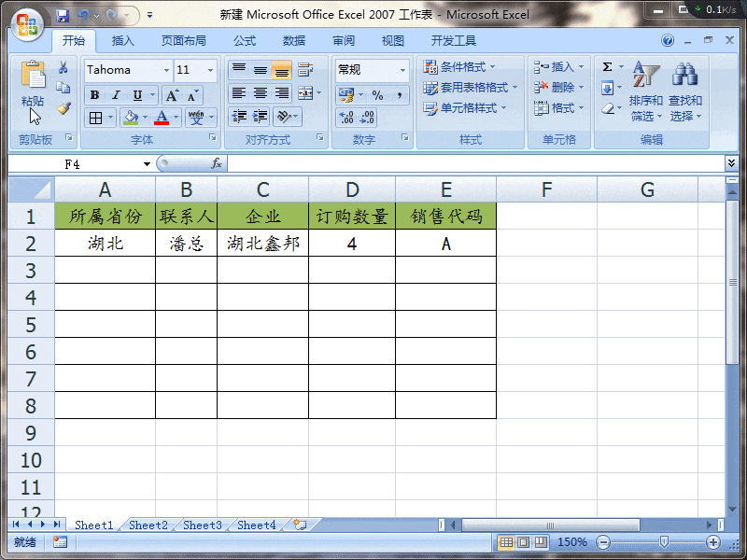
Task: Open the fill color dropdown arrow
Action: click(x=144, y=117)
